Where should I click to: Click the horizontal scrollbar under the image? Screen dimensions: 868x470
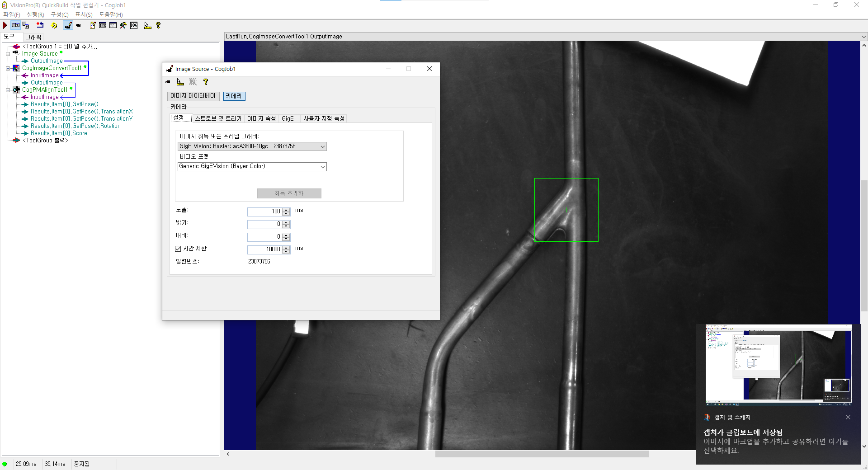click(x=542, y=454)
